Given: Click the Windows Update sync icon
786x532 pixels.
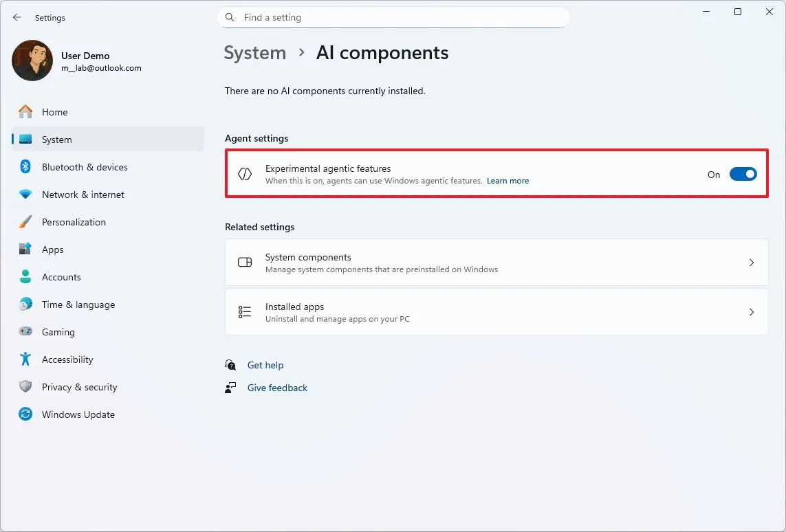Looking at the screenshot, I should tap(25, 414).
